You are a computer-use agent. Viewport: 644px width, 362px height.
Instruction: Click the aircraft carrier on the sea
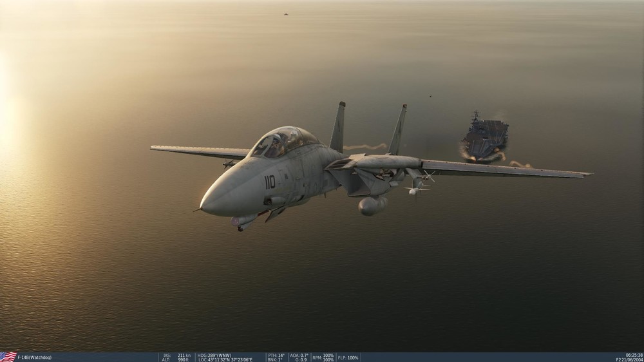coord(485,136)
